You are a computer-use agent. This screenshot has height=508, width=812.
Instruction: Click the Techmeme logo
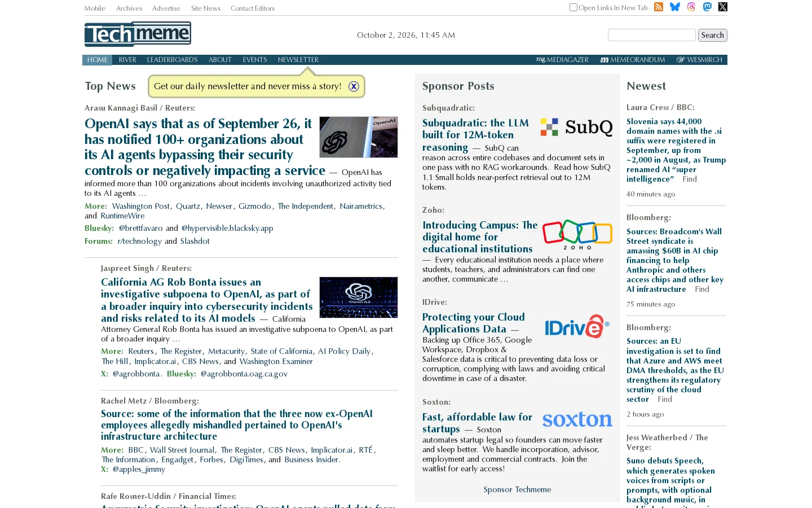pyautogui.click(x=138, y=34)
